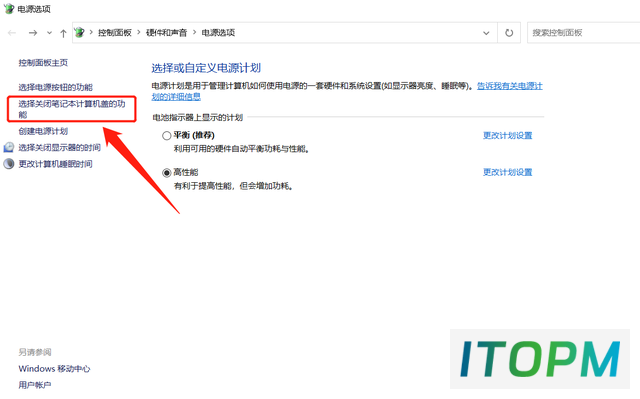Viewport: 640px width, 399px height.
Task: Open the recent locations dropdown chevron
Action: click(49, 33)
